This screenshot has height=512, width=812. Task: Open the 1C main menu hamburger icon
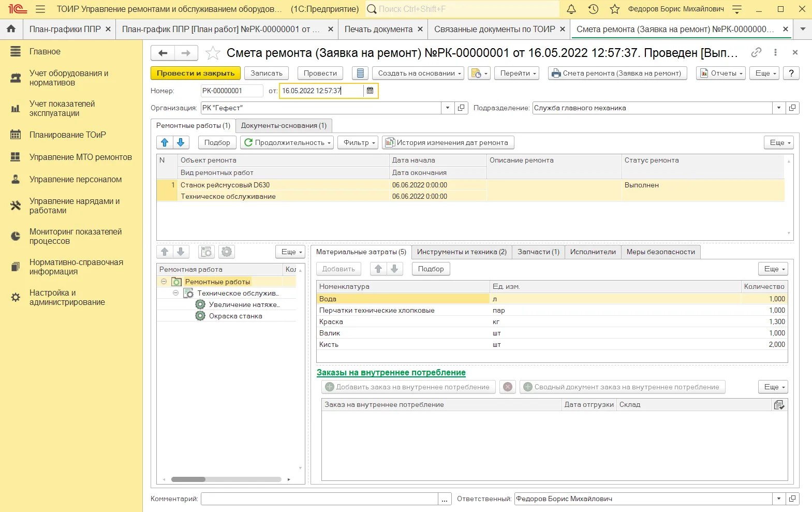40,9
